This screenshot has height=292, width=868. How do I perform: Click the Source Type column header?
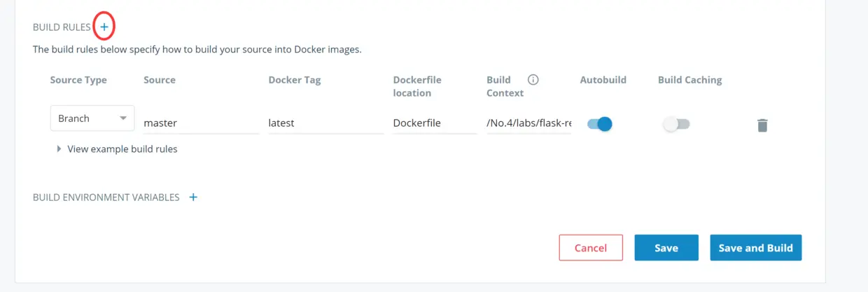[x=78, y=80]
